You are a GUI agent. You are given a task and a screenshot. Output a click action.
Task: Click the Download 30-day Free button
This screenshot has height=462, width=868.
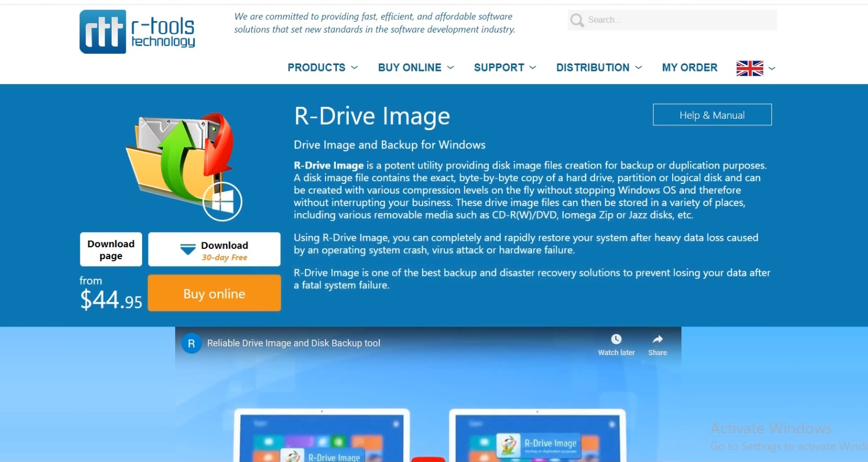(x=214, y=249)
